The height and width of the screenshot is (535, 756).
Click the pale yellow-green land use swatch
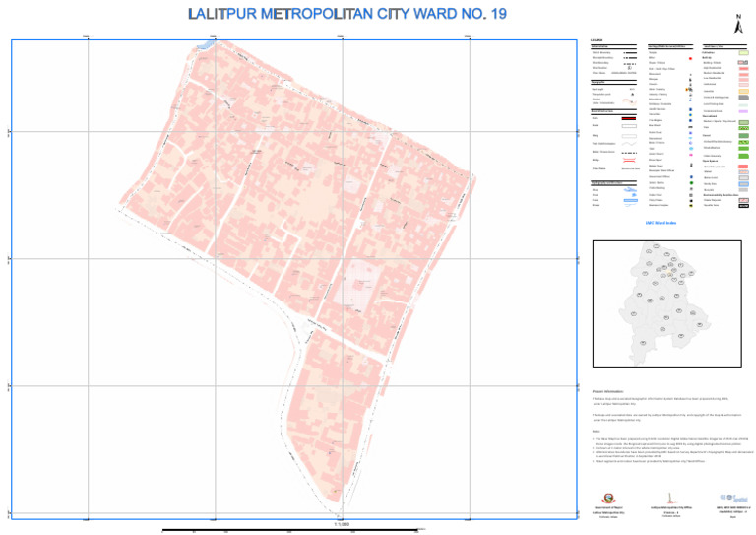[x=744, y=52]
